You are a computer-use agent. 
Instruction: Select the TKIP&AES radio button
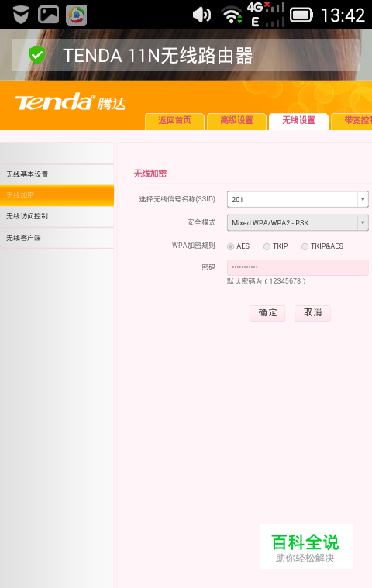pos(305,246)
